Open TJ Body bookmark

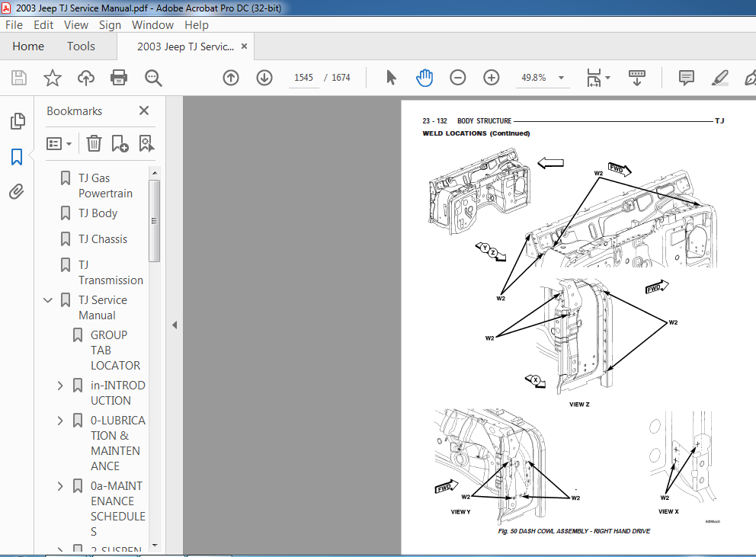[98, 213]
